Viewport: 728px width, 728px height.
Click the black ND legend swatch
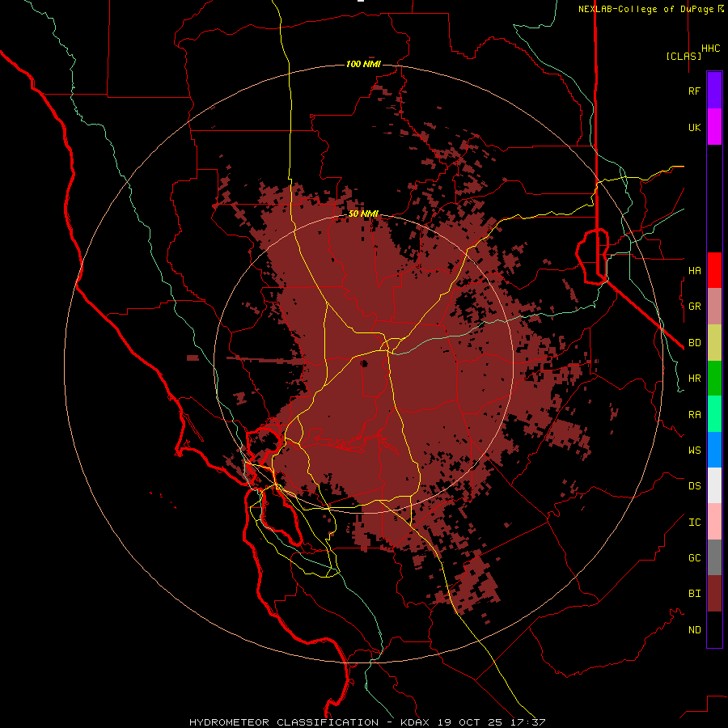click(714, 629)
